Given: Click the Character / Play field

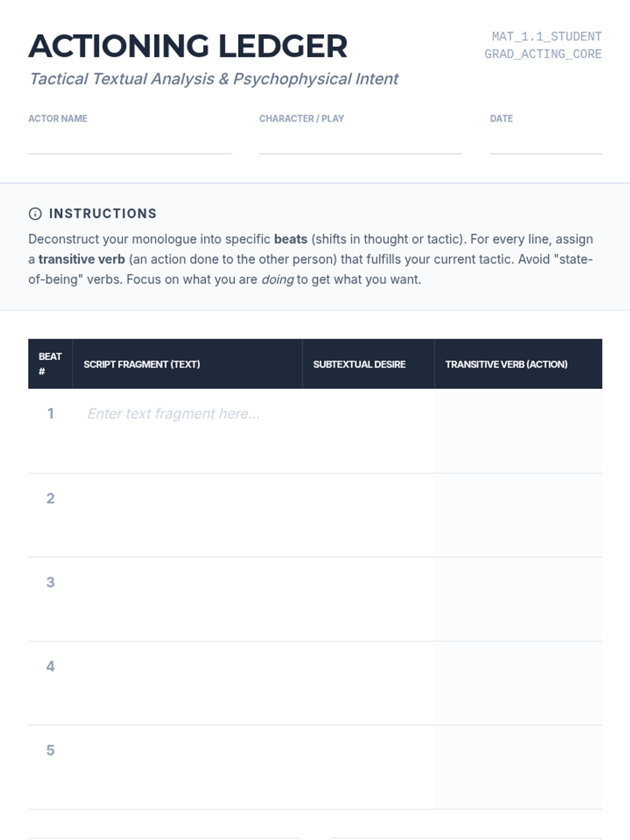Looking at the screenshot, I should [x=361, y=142].
